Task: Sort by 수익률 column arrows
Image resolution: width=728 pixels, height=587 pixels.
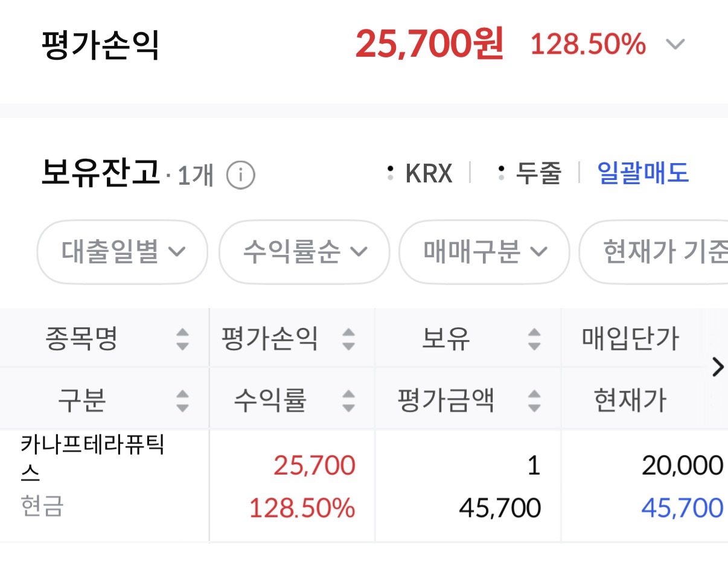Action: [348, 400]
